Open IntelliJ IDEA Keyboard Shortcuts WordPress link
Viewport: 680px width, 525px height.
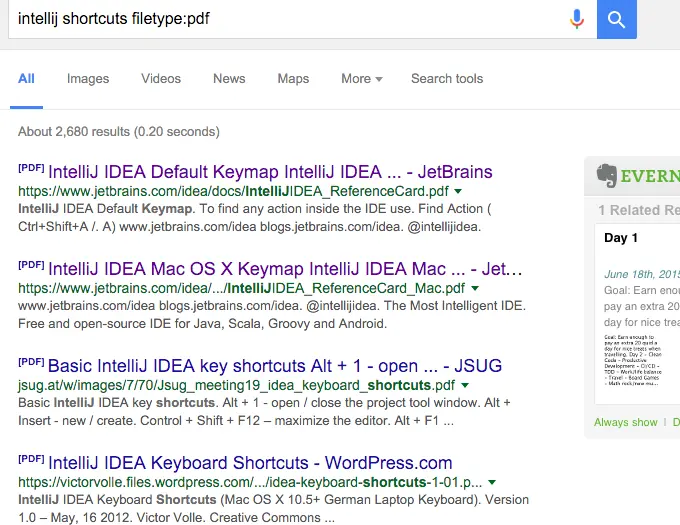tap(250, 463)
